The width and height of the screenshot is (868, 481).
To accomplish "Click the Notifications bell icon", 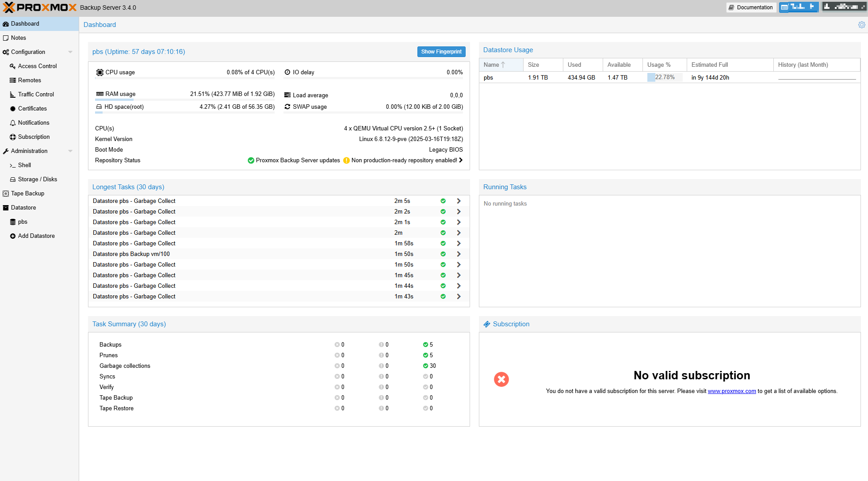I will coord(13,123).
